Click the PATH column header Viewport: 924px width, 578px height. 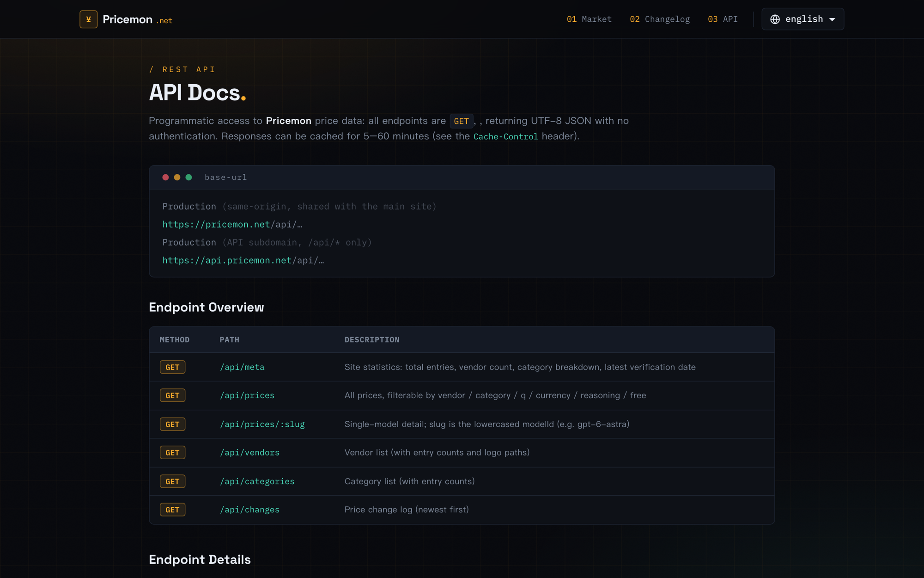(230, 340)
